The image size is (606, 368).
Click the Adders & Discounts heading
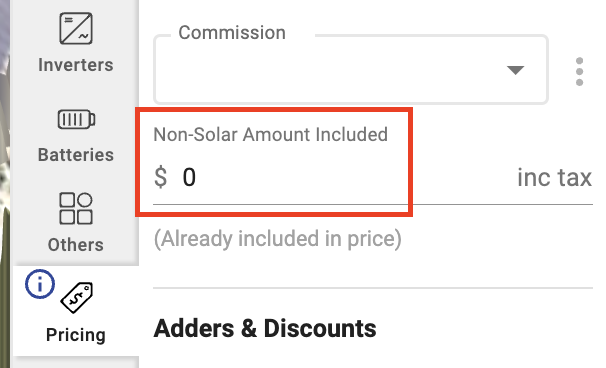click(265, 329)
